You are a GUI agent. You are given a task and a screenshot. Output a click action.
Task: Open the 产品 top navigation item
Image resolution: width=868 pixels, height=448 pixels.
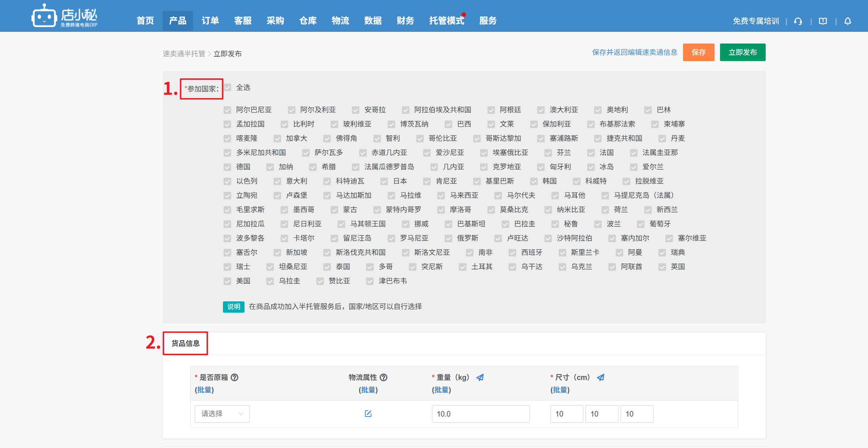tap(178, 20)
